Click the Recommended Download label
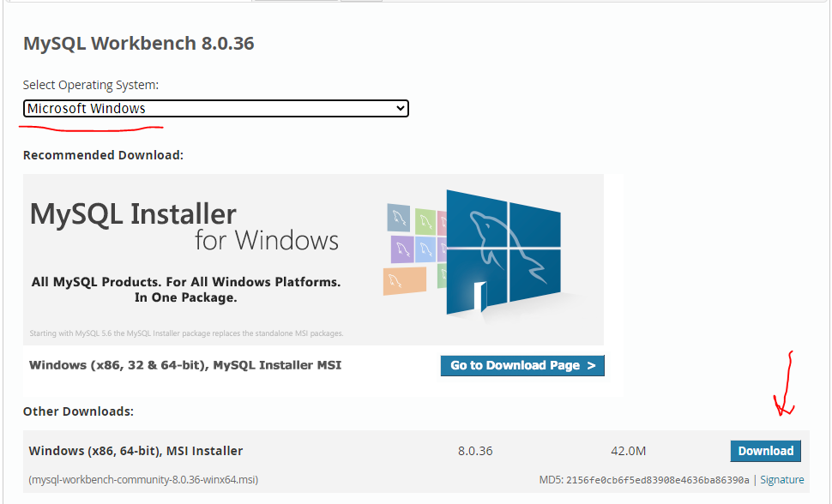Viewport: 832px width, 504px height. pyautogui.click(x=103, y=155)
